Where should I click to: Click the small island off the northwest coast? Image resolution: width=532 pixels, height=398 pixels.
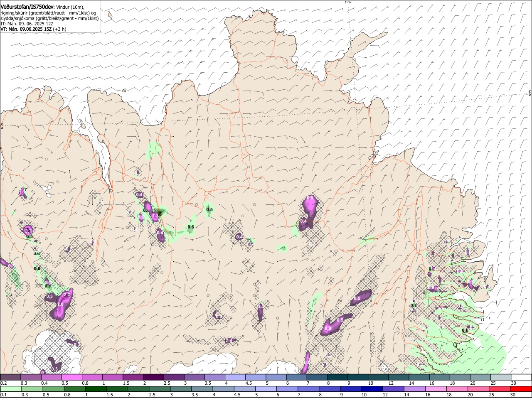(110, 15)
